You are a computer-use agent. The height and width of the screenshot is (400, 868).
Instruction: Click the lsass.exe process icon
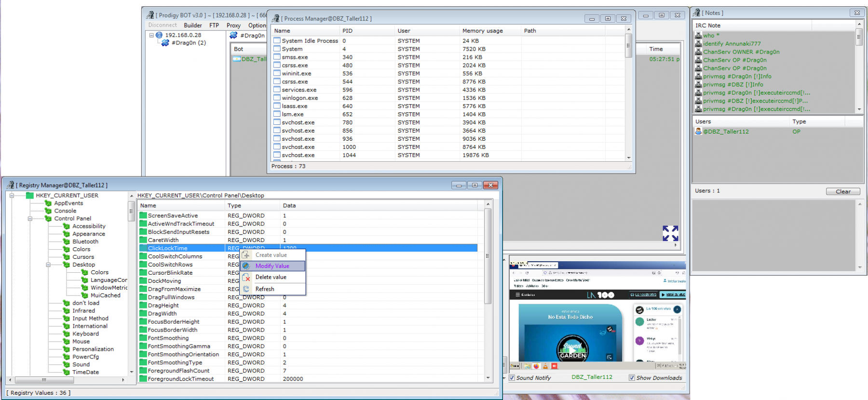point(277,106)
